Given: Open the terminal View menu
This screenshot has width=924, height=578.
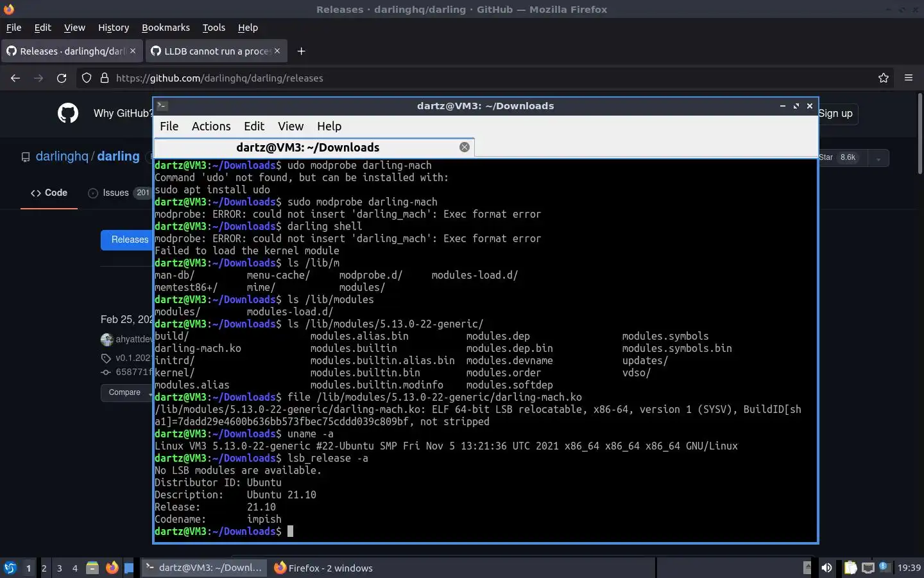Looking at the screenshot, I should pos(291,127).
